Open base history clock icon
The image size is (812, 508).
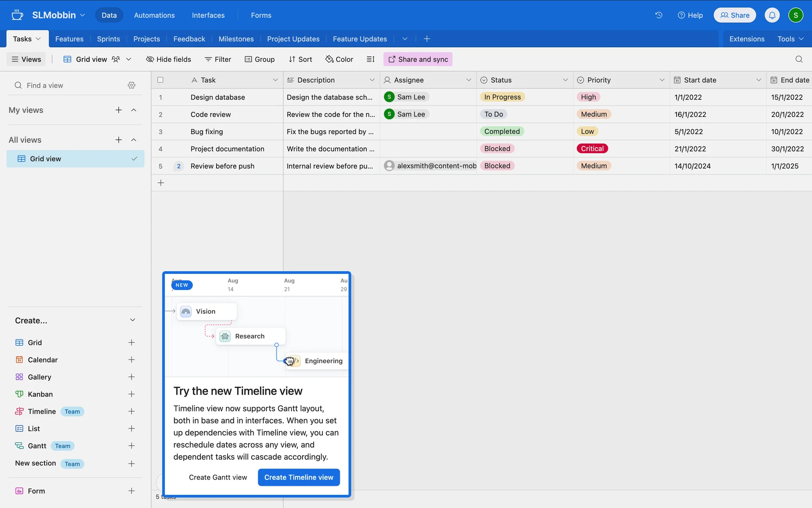(x=658, y=15)
